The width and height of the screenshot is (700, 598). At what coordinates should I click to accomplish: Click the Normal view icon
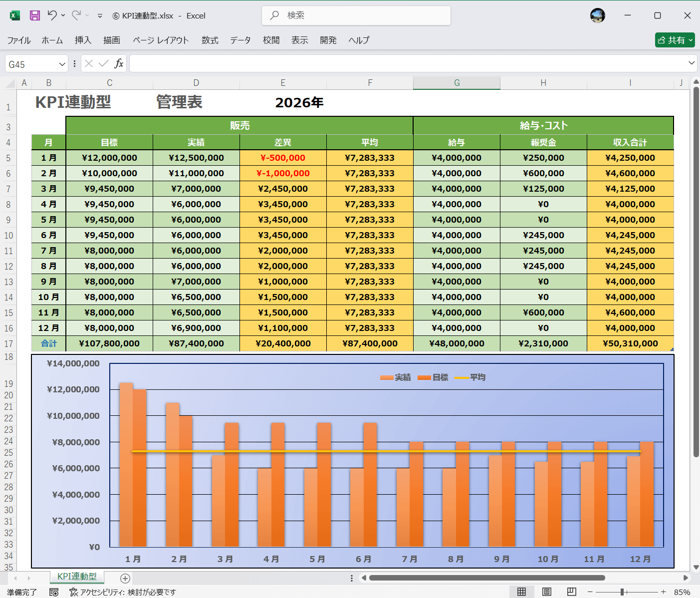(522, 592)
